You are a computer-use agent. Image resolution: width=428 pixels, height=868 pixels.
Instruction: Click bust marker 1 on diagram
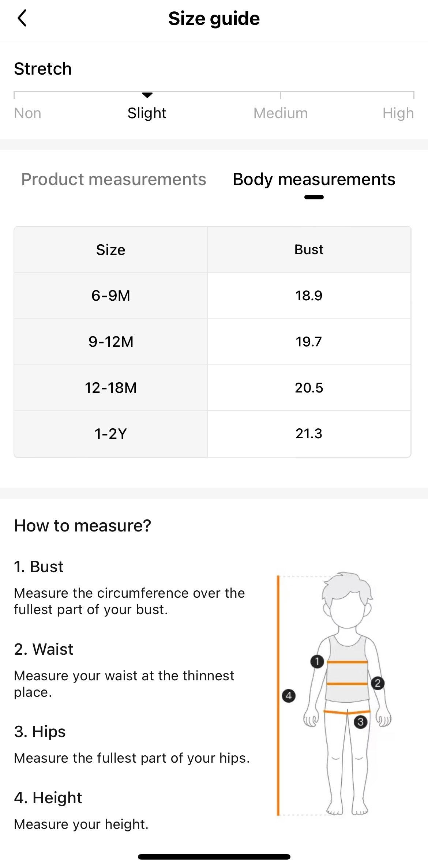point(317,661)
